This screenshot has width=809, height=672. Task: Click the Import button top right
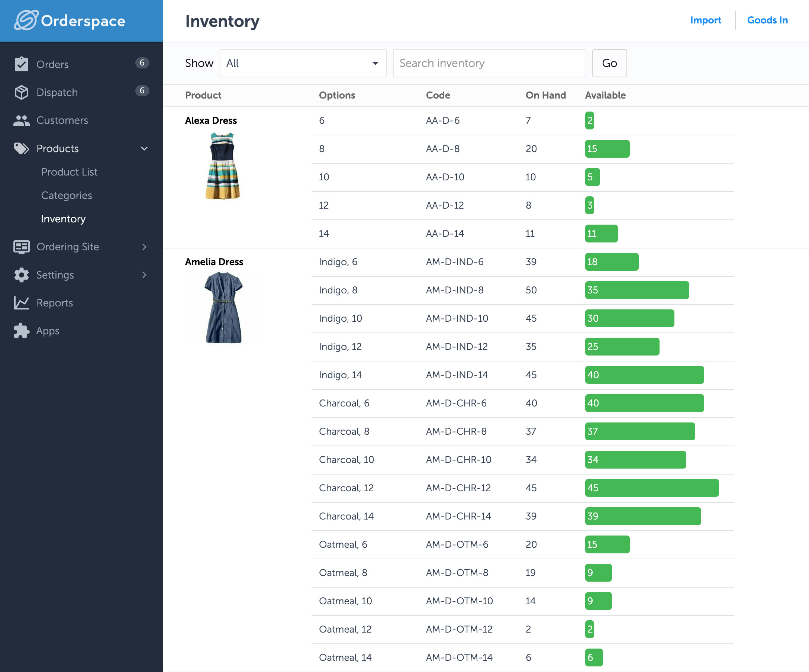pyautogui.click(x=706, y=20)
